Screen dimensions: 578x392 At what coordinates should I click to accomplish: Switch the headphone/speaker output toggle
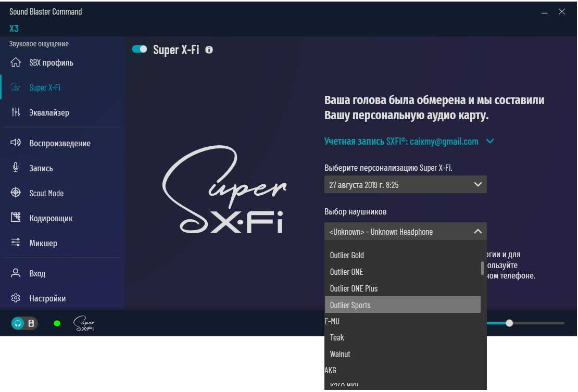24,323
